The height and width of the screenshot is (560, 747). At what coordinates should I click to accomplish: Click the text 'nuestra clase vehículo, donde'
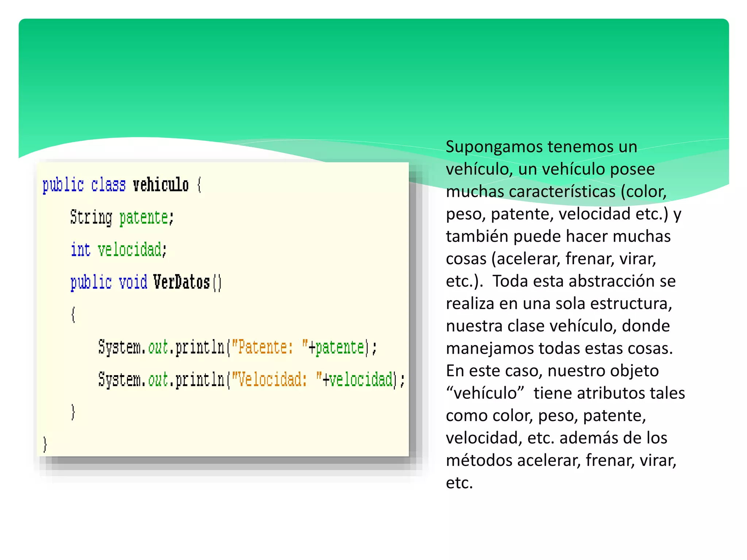pyautogui.click(x=558, y=326)
